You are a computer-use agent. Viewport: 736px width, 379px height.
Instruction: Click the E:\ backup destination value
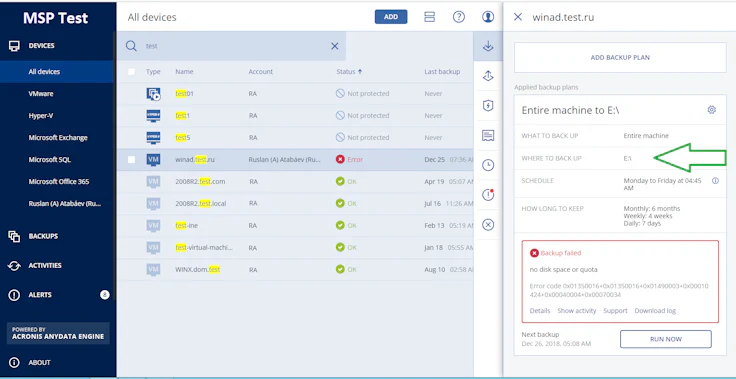pos(628,159)
